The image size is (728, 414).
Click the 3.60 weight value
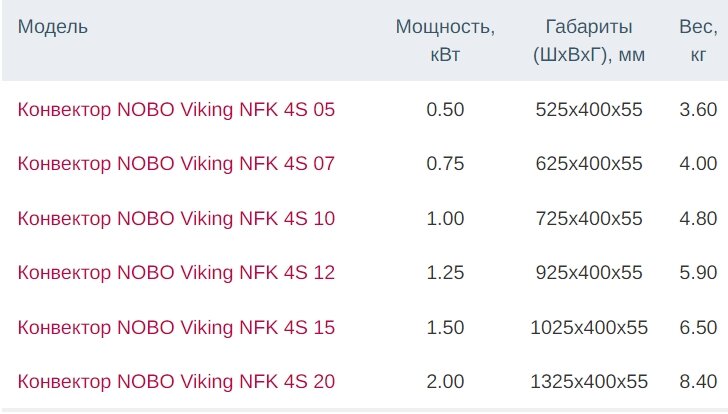698,109
